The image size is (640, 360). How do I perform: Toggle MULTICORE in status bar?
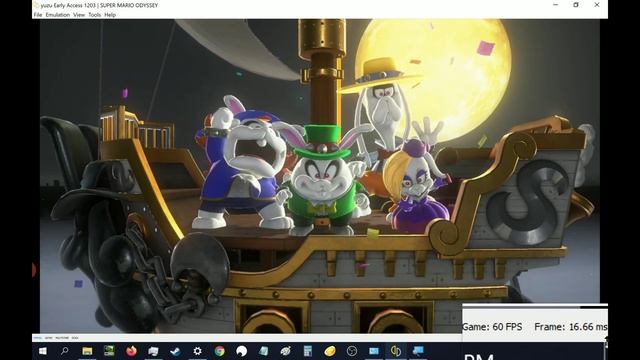point(62,338)
